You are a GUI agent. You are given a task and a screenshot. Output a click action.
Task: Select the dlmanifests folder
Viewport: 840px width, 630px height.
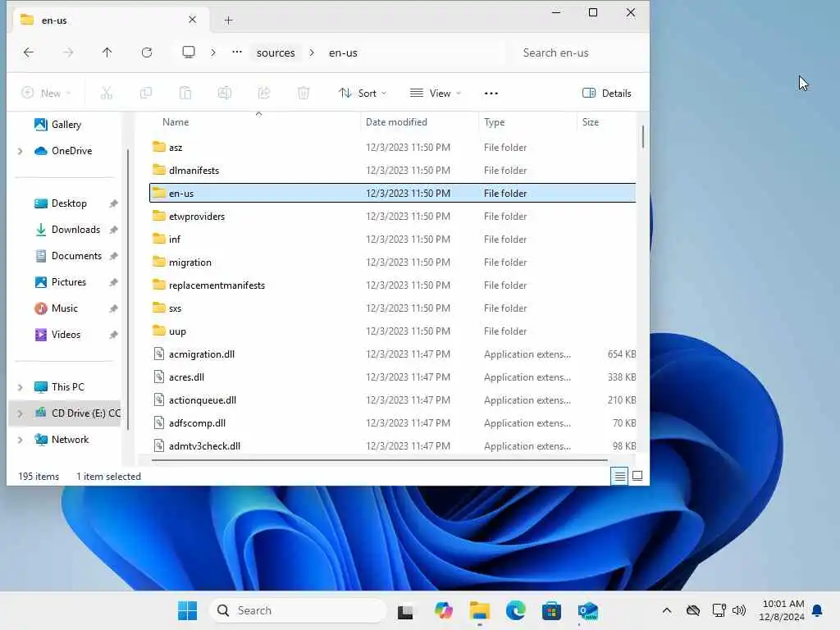[x=393, y=171]
